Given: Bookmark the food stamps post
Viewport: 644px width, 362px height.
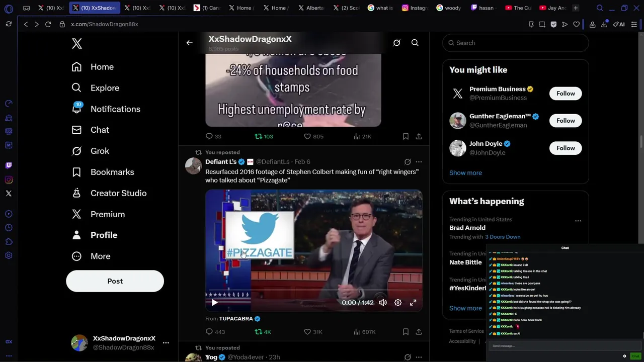Looking at the screenshot, I should point(406,136).
